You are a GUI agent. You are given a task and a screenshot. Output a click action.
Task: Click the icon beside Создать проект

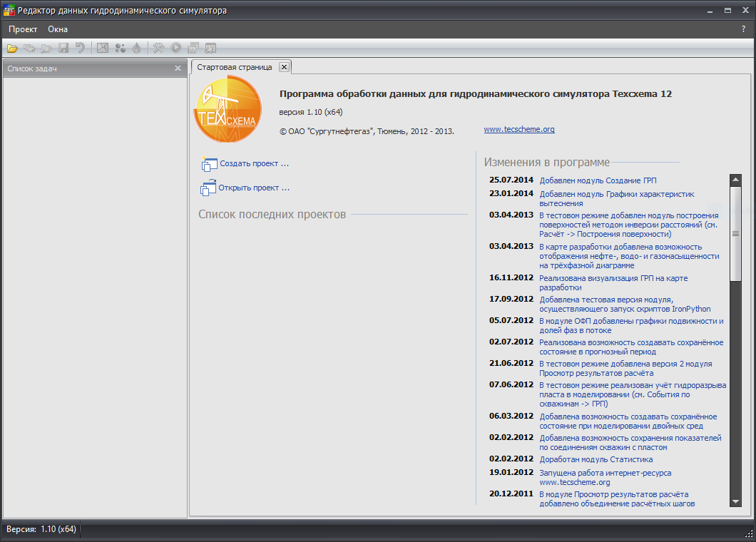209,164
